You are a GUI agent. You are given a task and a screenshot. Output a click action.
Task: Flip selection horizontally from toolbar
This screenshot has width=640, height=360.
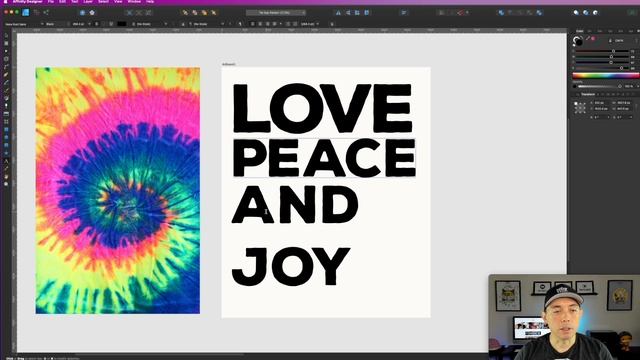(338, 13)
